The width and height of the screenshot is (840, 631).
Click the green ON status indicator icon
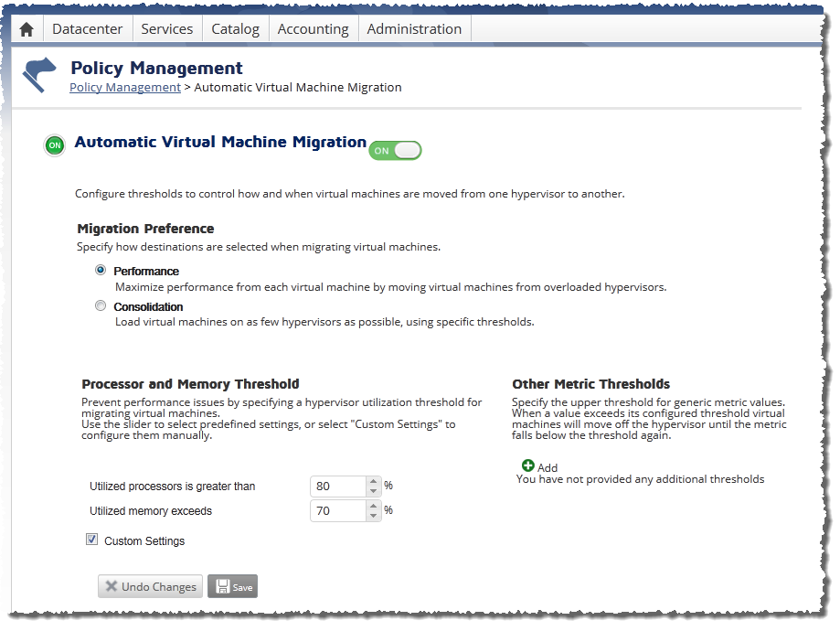(x=55, y=145)
